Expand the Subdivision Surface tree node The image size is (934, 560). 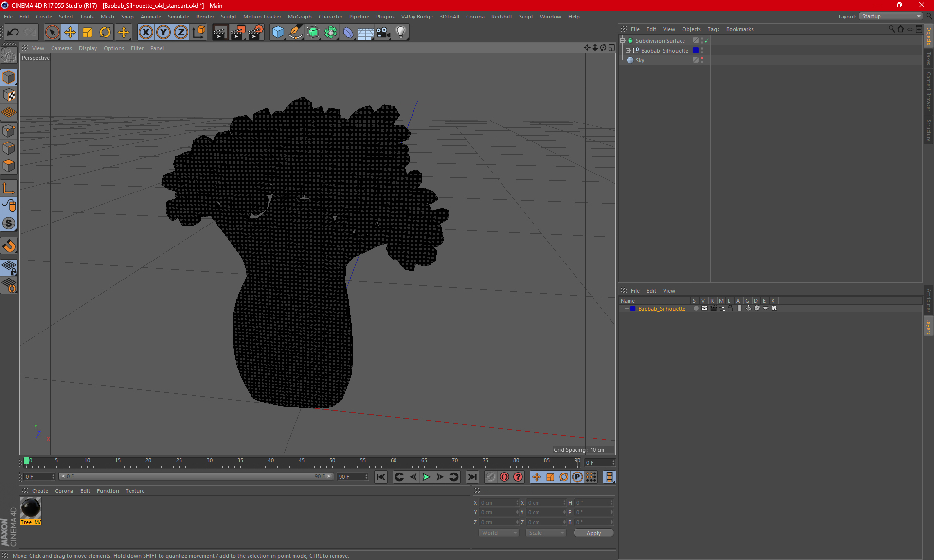[623, 41]
